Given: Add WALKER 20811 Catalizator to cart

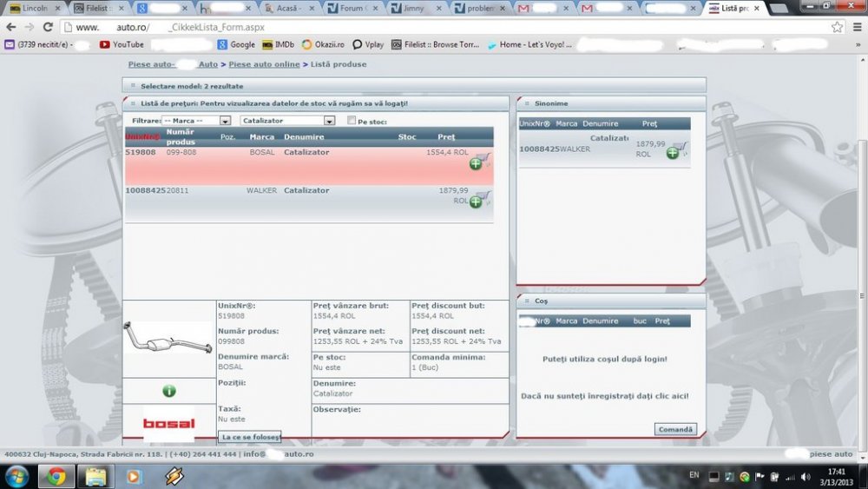Looking at the screenshot, I should 479,200.
